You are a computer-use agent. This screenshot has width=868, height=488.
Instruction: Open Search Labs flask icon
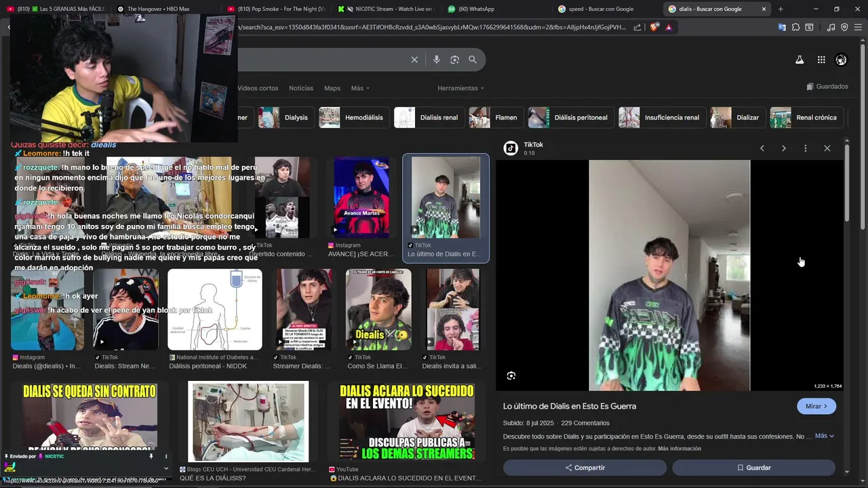(x=800, y=60)
